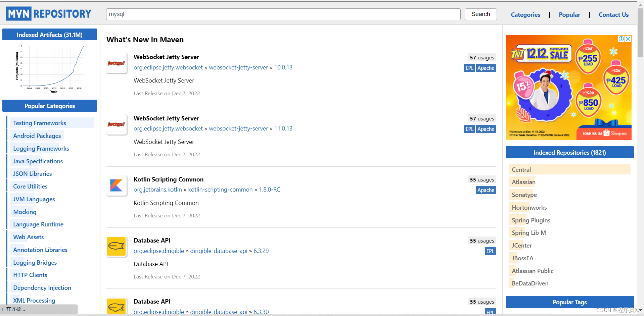This screenshot has width=644, height=316.
Task: Open the Language Runtime category
Action: pos(38,224)
